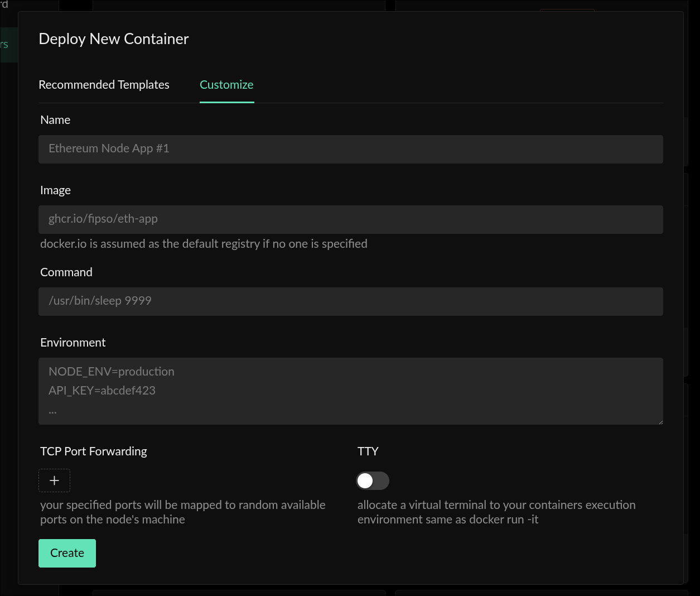Click the Create button
Viewport: 700px width, 596px height.
[x=67, y=553]
